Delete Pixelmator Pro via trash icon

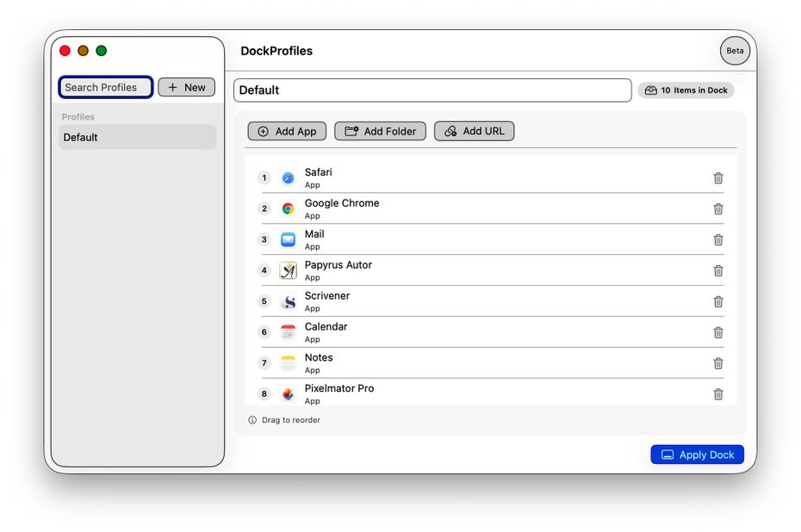coord(717,394)
